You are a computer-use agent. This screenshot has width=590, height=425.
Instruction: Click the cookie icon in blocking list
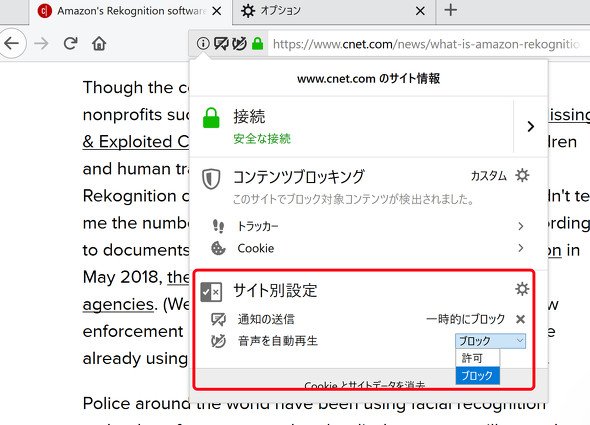tap(218, 248)
